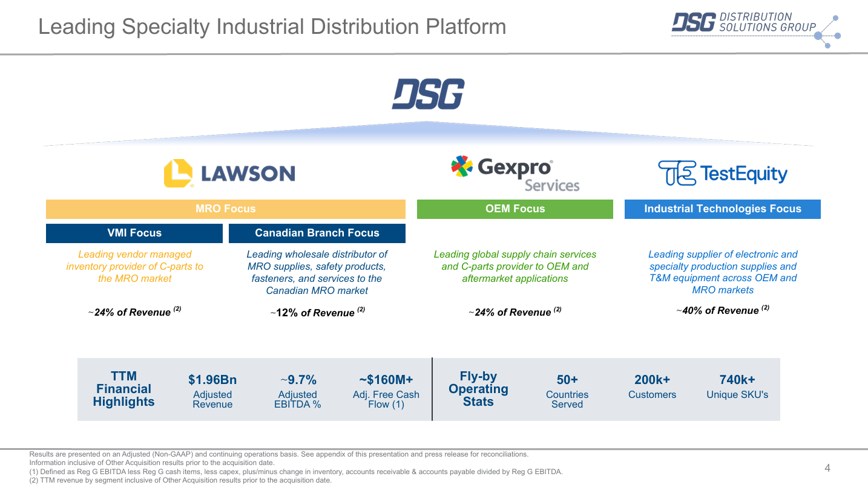
Task: Click the 'Unique SKU's' label
Action: click(x=737, y=395)
